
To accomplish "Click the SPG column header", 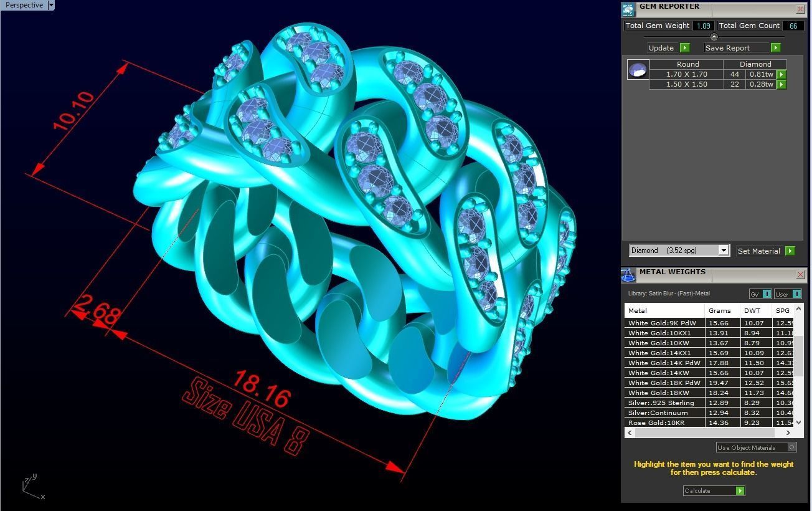I will point(783,310).
